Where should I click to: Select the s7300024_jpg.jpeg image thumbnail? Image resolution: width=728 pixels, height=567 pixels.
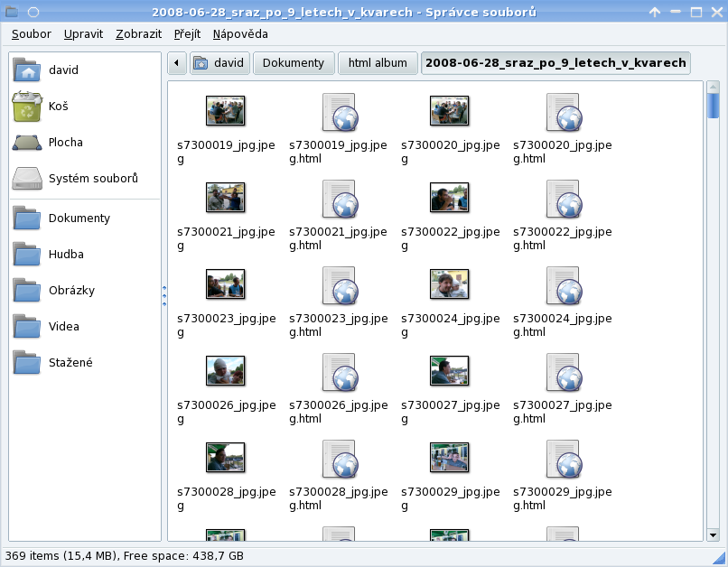point(450,284)
